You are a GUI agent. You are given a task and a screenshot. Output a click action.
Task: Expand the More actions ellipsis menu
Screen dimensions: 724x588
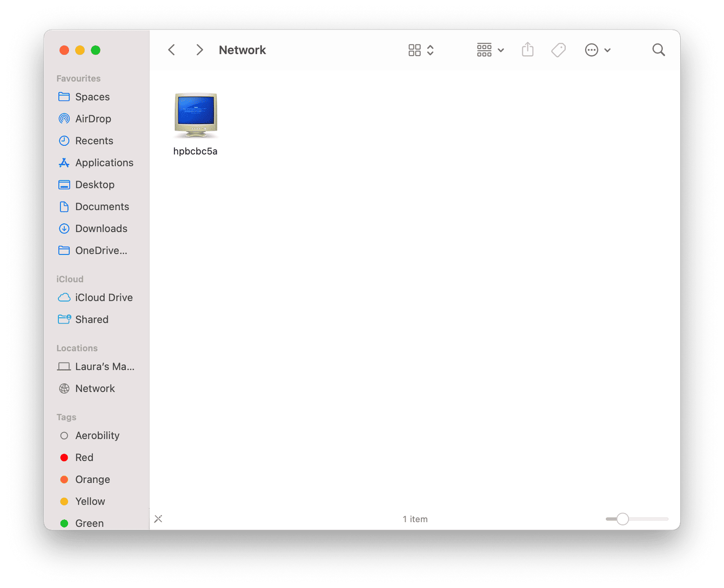[598, 50]
